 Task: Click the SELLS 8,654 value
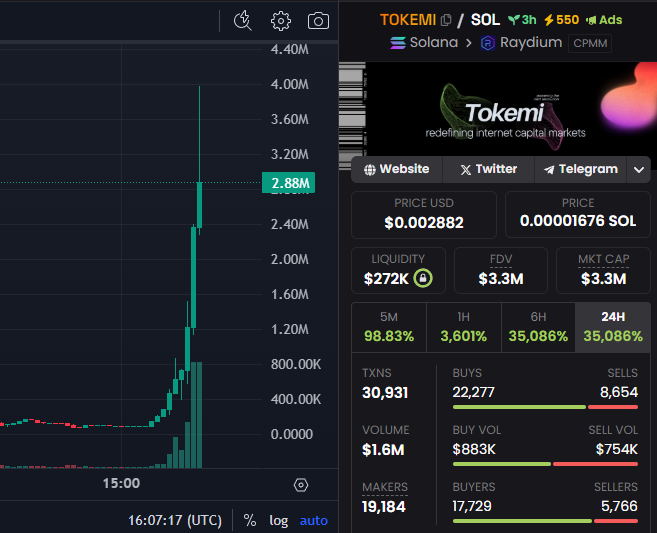[x=619, y=392]
